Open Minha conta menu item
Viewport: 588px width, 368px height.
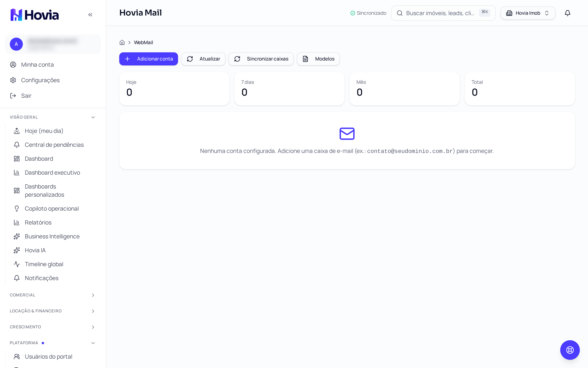point(52,64)
